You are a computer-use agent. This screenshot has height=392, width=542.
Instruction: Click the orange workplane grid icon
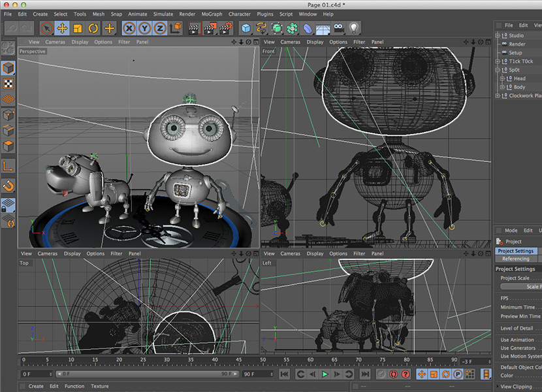[8, 99]
